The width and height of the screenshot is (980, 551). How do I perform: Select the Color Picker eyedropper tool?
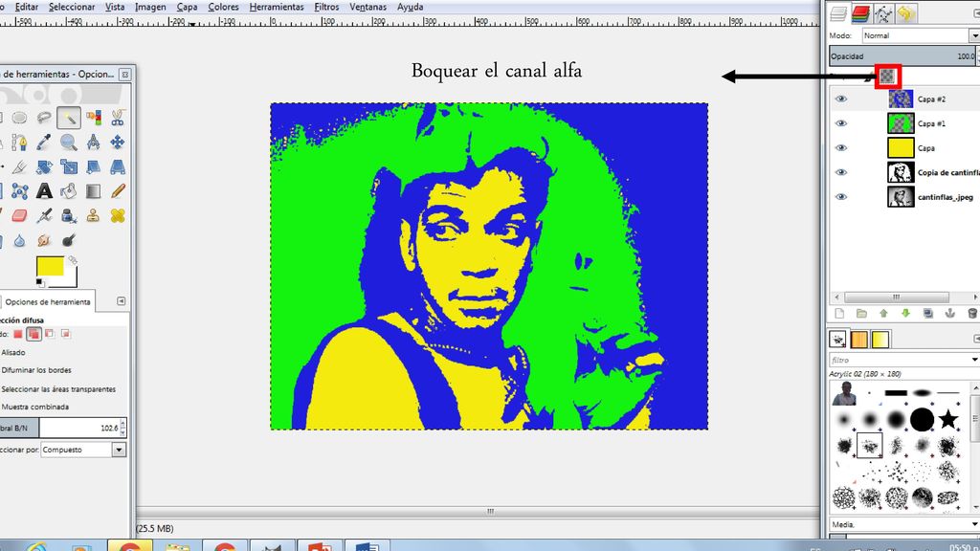[44, 143]
